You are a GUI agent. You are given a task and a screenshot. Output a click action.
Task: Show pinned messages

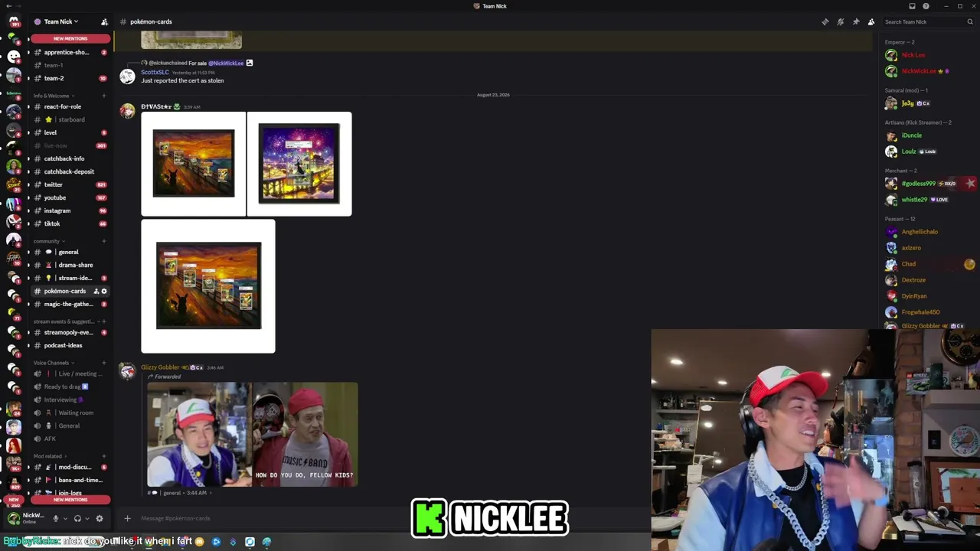[x=855, y=21]
